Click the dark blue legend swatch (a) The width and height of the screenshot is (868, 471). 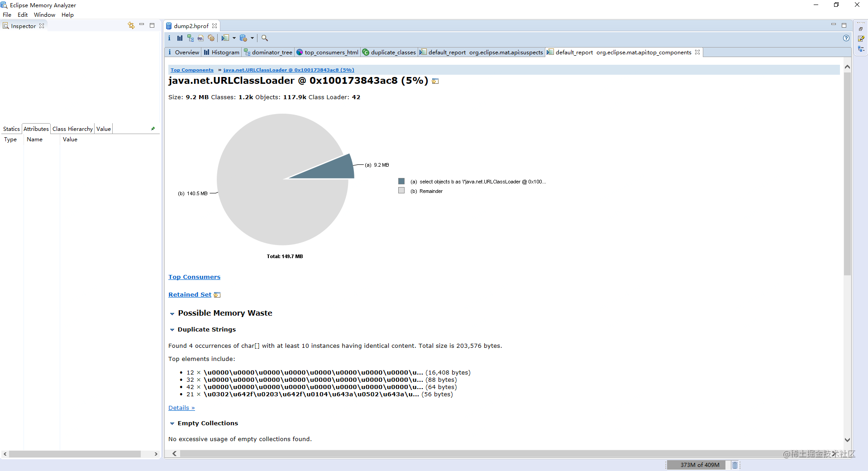click(401, 181)
